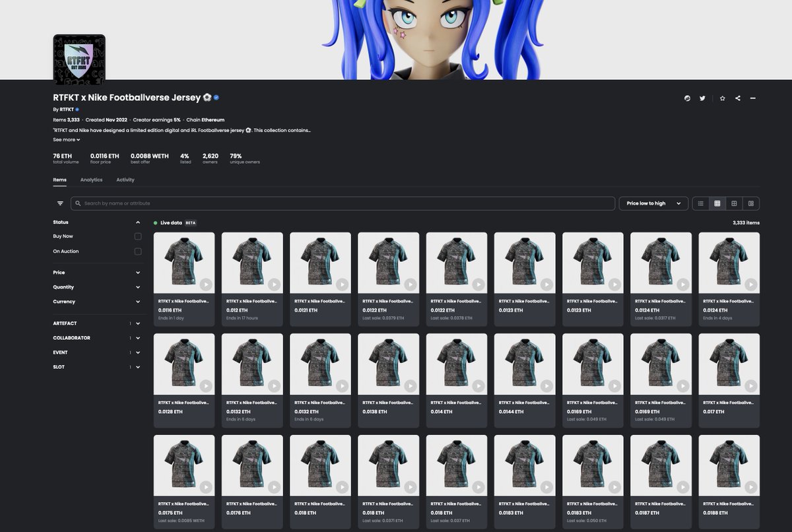
Task: Switch to the Activity tab
Action: (x=125, y=180)
